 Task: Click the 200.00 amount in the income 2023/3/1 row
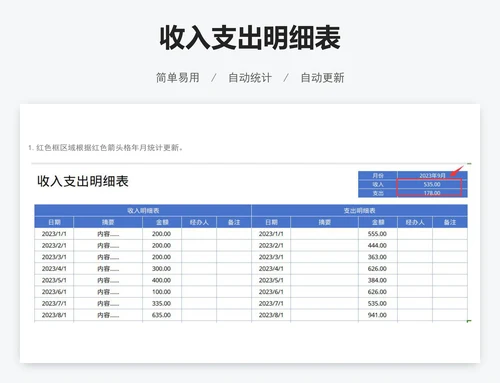click(x=161, y=257)
